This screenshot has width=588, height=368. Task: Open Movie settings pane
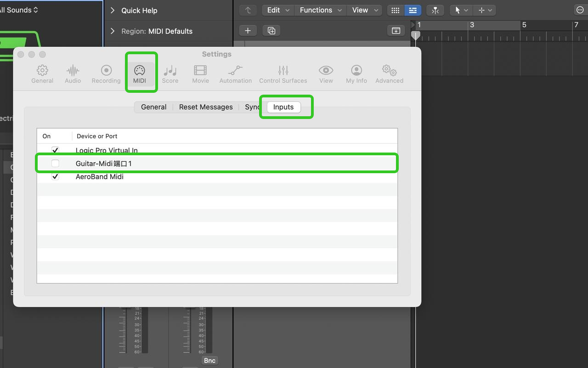coord(200,74)
